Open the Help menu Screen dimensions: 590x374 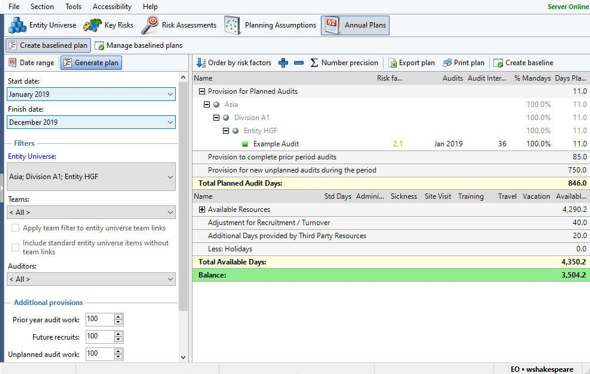(150, 6)
